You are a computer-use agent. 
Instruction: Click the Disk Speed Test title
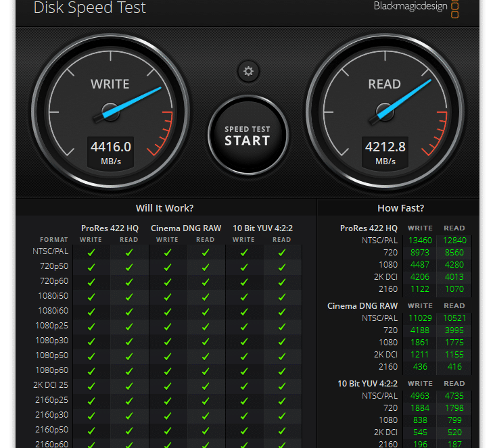(90, 7)
